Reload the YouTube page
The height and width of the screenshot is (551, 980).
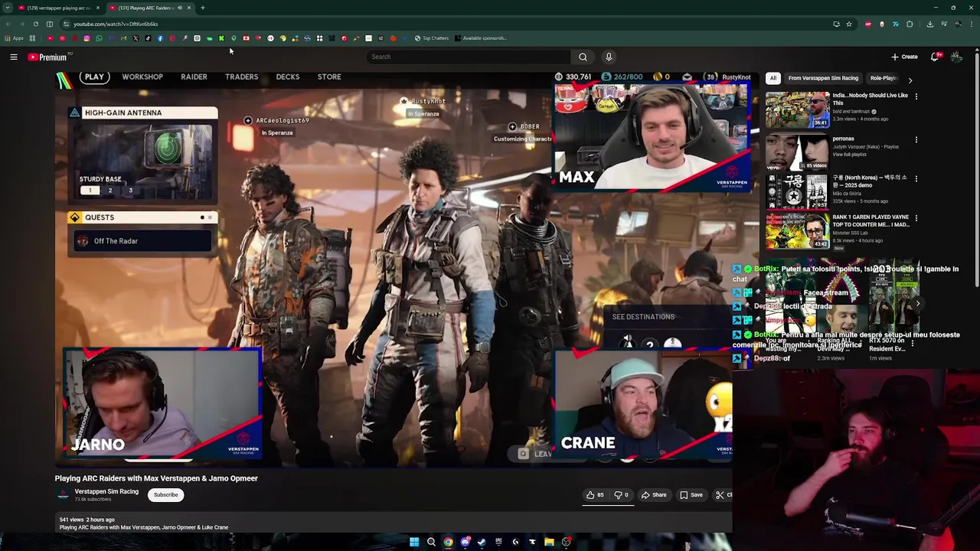pyautogui.click(x=36, y=24)
